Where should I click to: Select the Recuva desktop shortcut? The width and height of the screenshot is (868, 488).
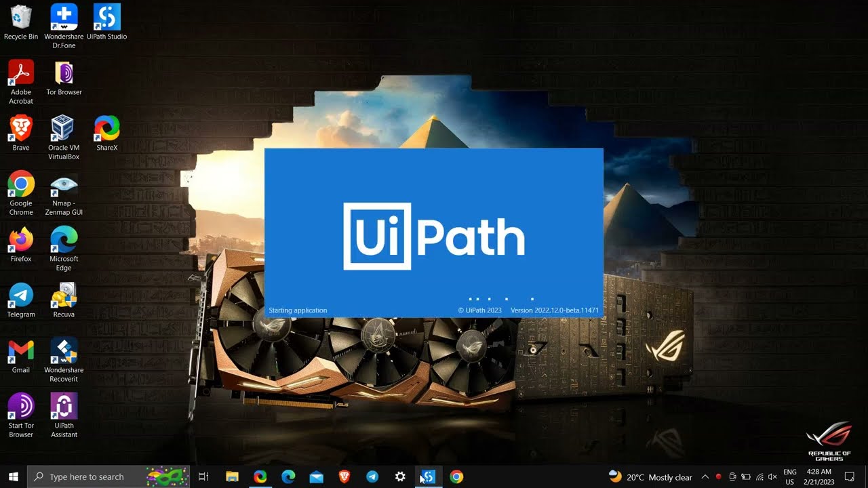(x=64, y=300)
